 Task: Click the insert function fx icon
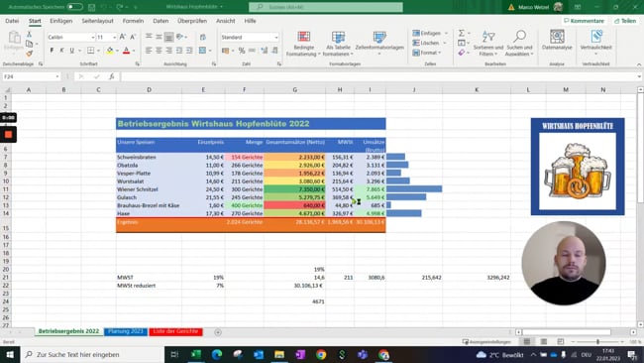pos(111,76)
